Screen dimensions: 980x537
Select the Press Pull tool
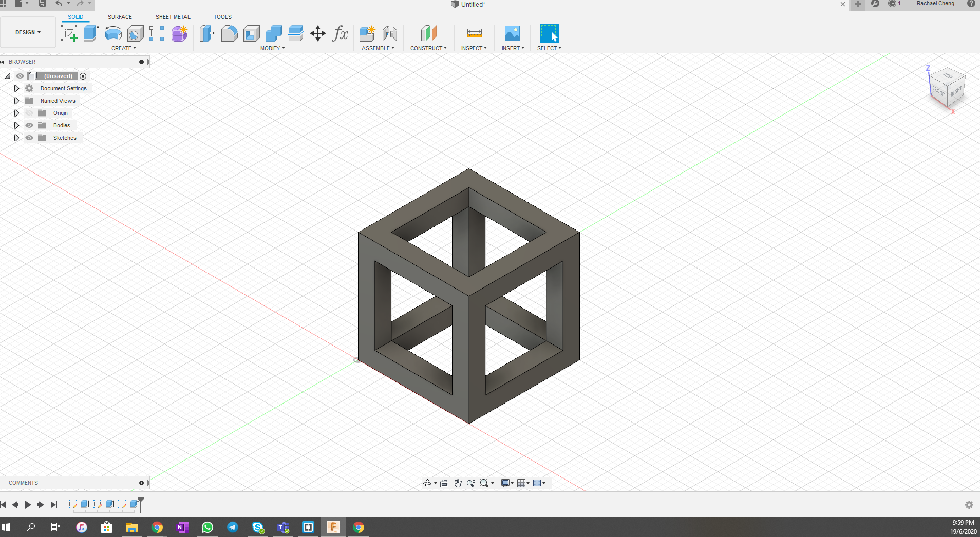pyautogui.click(x=206, y=33)
